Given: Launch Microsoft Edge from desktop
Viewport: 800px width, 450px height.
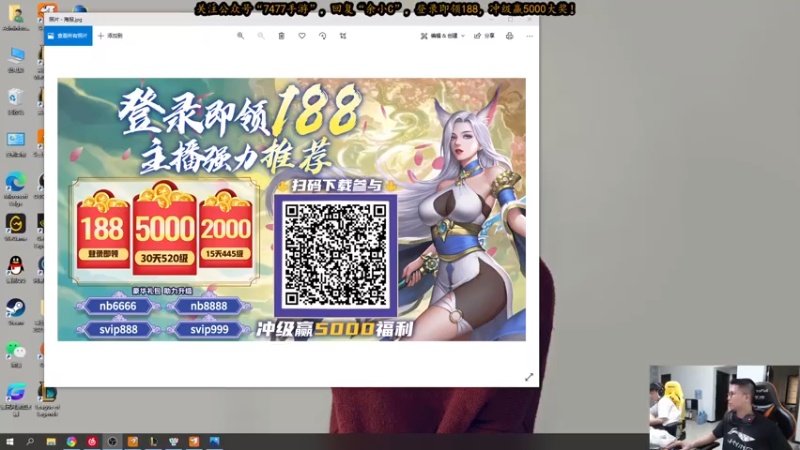Looking at the screenshot, I should pyautogui.click(x=16, y=188).
